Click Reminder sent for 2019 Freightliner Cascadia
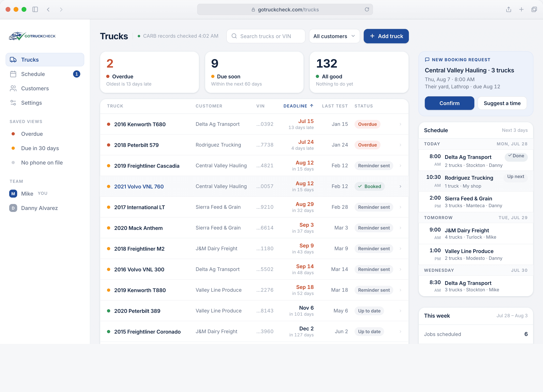Screen dimensions: 543x392 point(374,166)
